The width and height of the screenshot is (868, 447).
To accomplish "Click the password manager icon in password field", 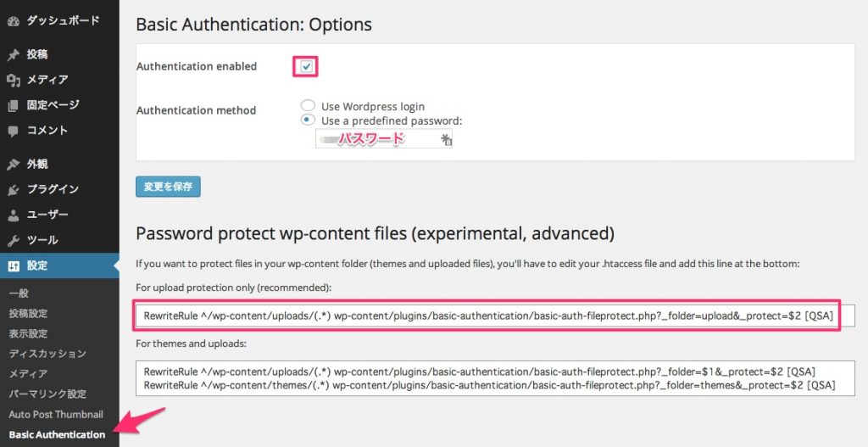I will (x=446, y=140).
